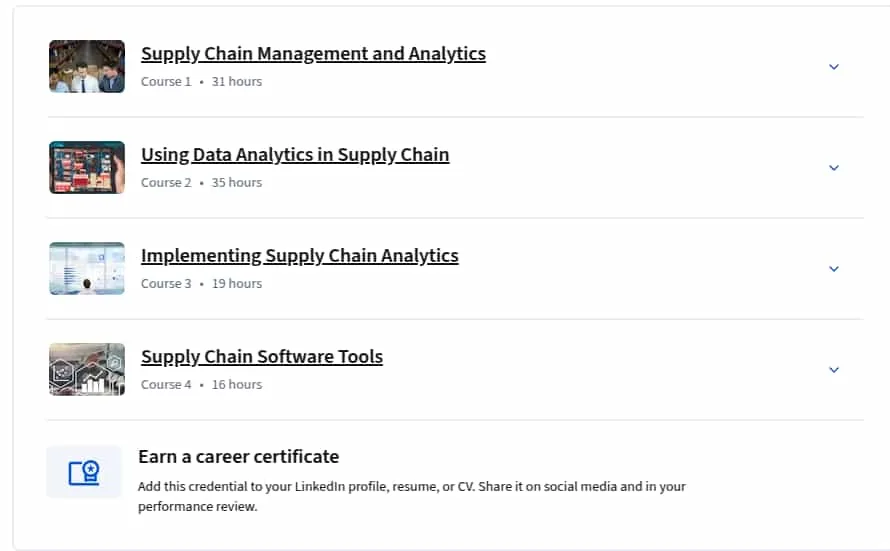Viewport: 890px width, 551px height.
Task: Click the career certificate badge icon
Action: pos(84,472)
